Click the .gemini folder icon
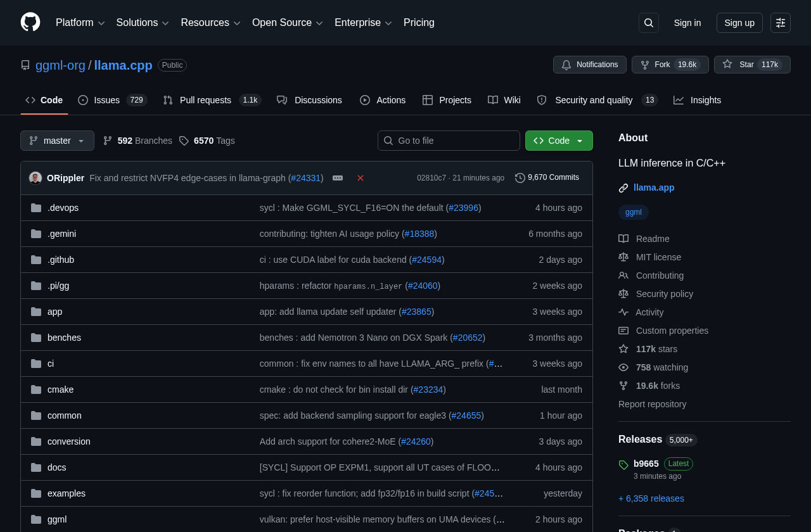Viewport: 811px width, 532px height. tap(36, 234)
